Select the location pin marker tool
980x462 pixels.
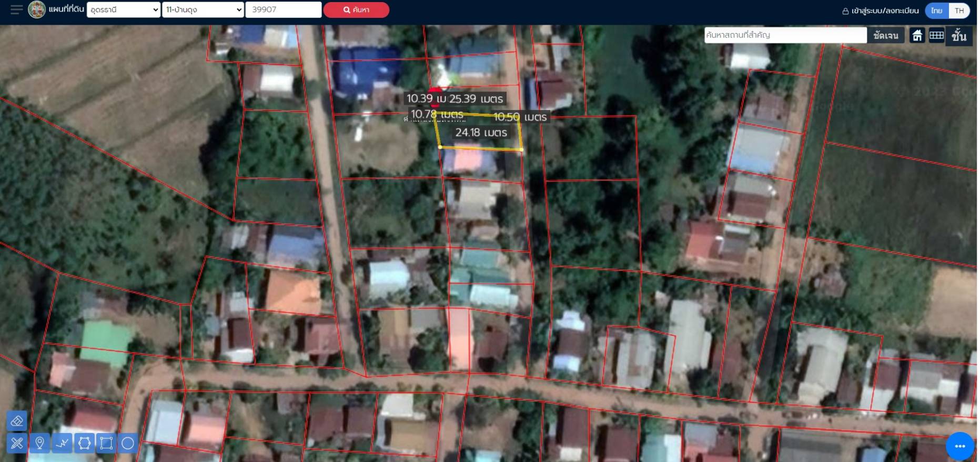click(39, 443)
